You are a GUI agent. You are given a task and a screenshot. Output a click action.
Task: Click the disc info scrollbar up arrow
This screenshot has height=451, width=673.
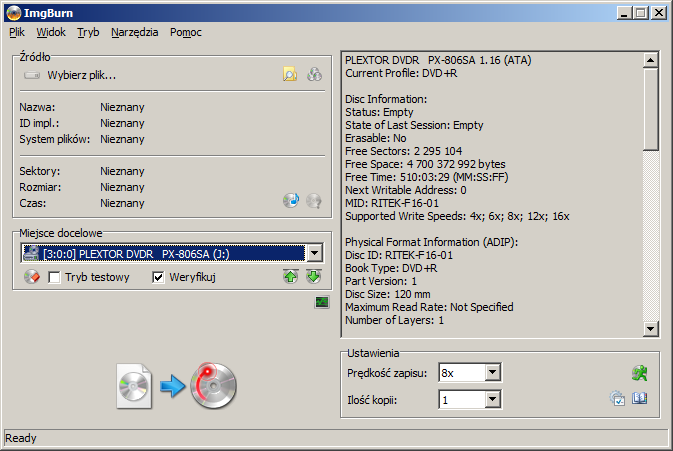(651, 60)
